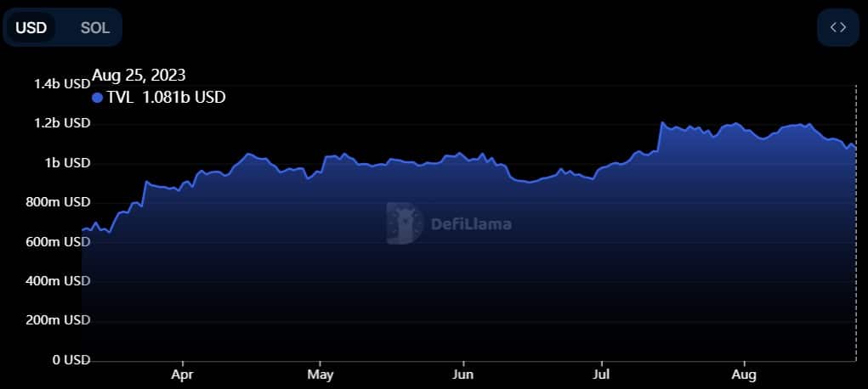Click the 1.4b USD axis label
The height and width of the screenshot is (389, 868).
(x=62, y=84)
